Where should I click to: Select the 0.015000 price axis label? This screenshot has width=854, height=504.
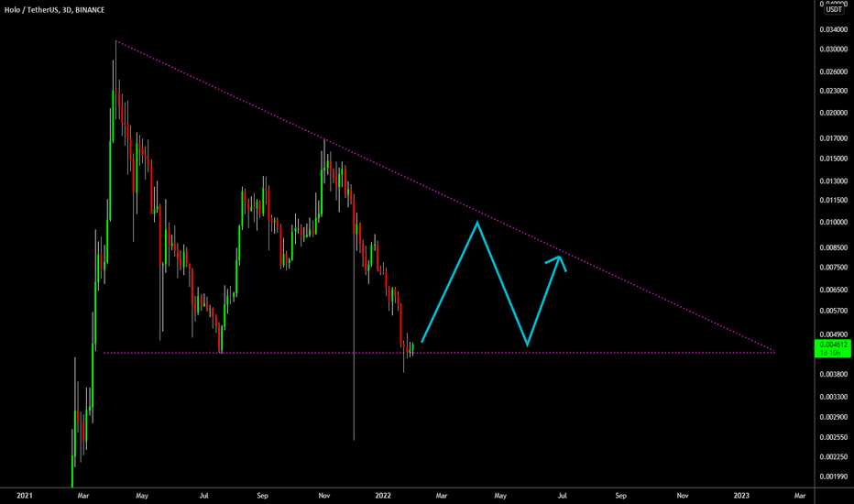(834, 159)
